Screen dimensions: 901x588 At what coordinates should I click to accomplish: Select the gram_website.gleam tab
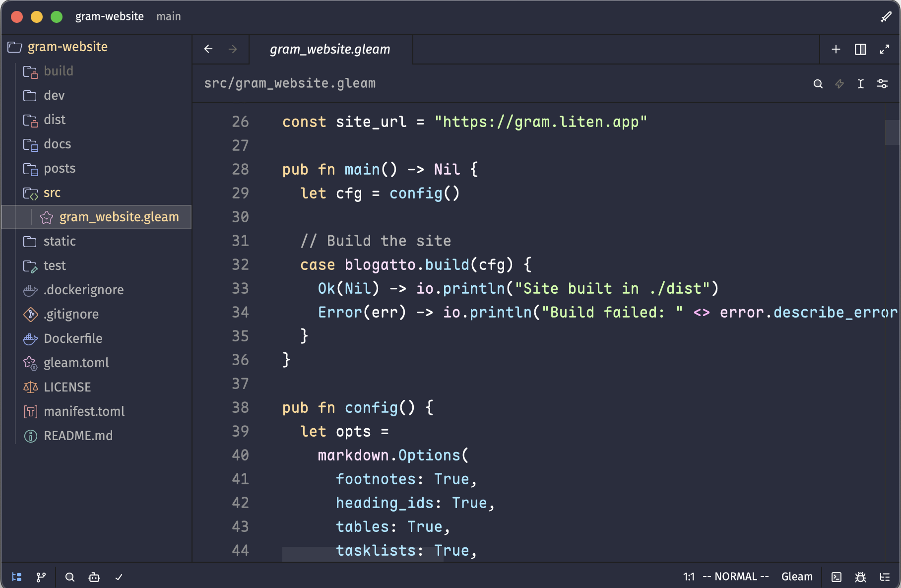330,49
